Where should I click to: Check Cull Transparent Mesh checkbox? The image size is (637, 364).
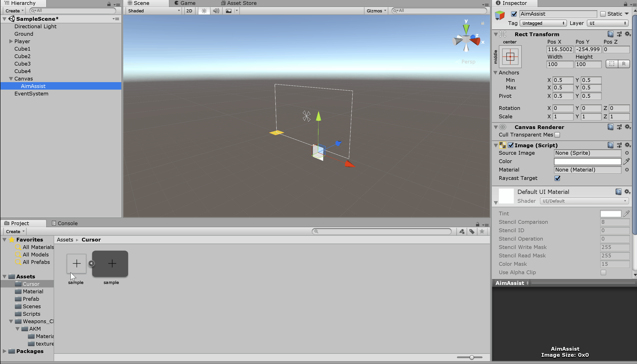[557, 135]
